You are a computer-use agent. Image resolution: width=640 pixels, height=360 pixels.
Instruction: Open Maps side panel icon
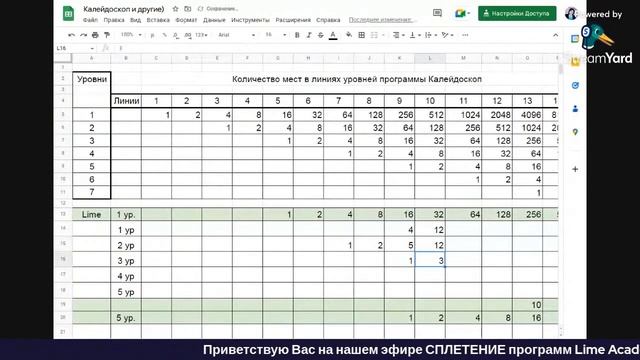click(x=575, y=132)
